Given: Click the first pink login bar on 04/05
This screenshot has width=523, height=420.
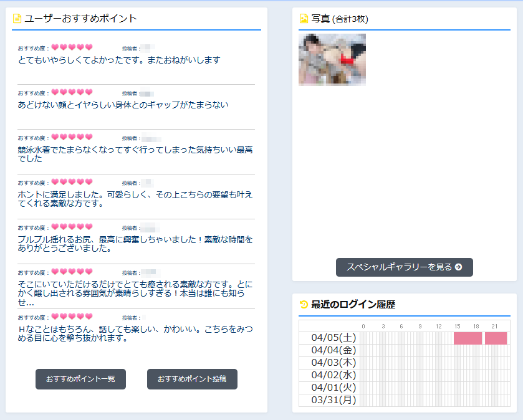Looking at the screenshot, I should click(x=468, y=338).
